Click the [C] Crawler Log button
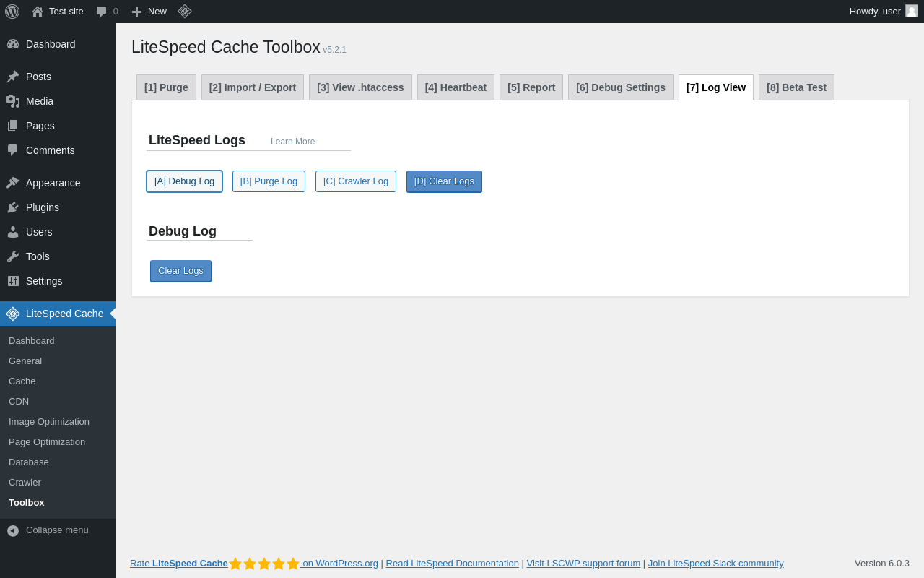This screenshot has height=578, width=924. click(356, 181)
